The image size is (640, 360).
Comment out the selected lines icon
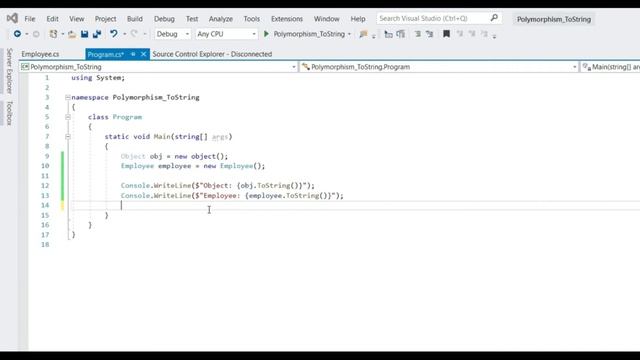pyautogui.click(x=418, y=34)
